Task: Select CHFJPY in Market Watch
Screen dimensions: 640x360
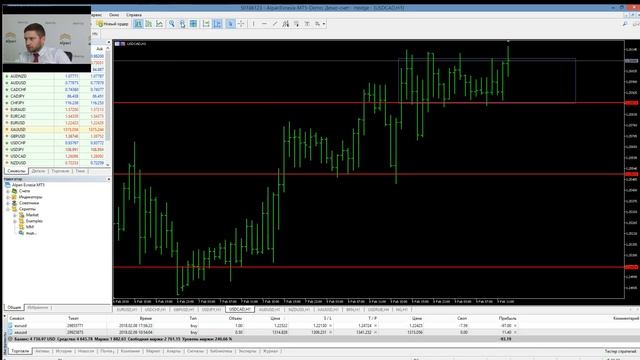Action: (x=55, y=103)
